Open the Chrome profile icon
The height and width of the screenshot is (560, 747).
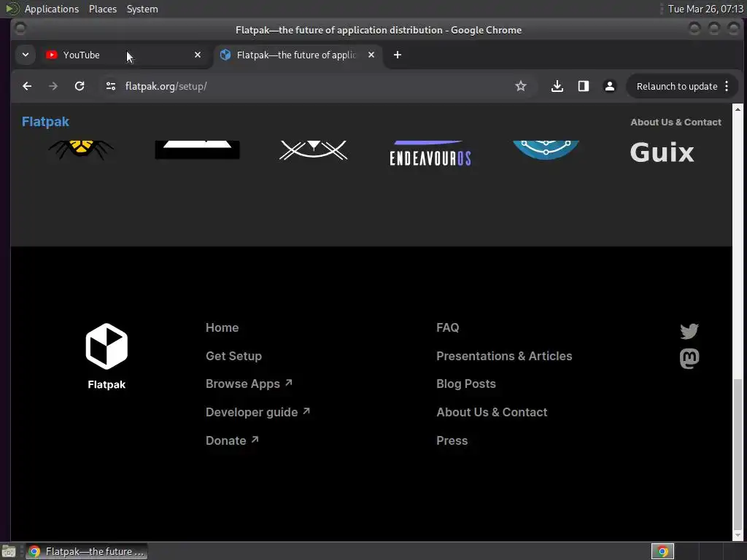609,86
